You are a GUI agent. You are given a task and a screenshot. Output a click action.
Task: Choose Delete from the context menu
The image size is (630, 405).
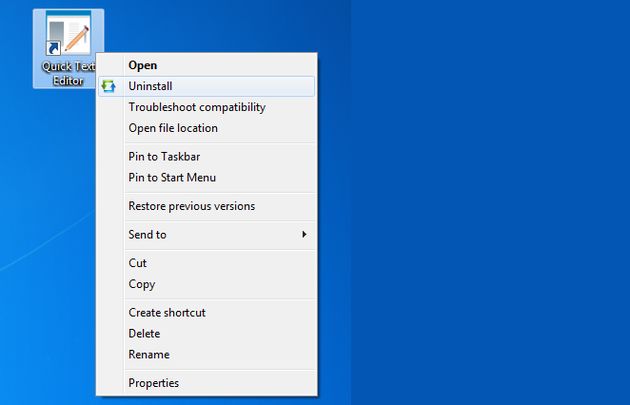[x=206, y=333]
